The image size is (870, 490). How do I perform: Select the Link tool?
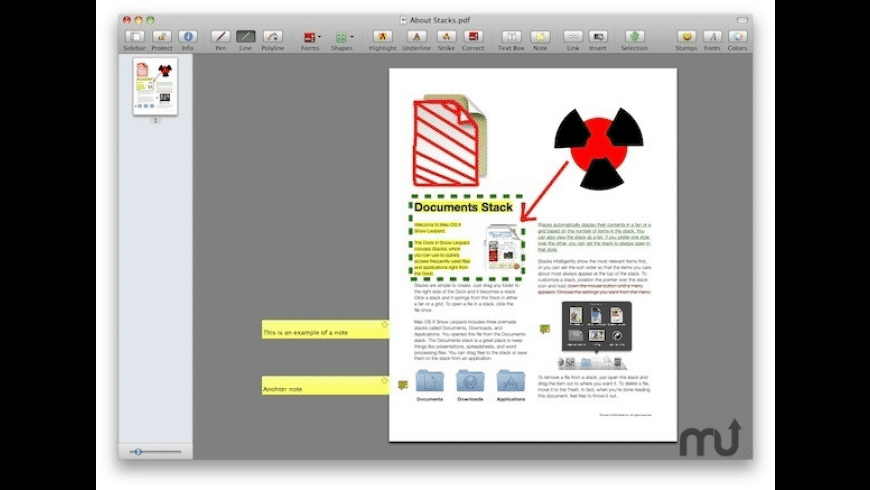573,37
